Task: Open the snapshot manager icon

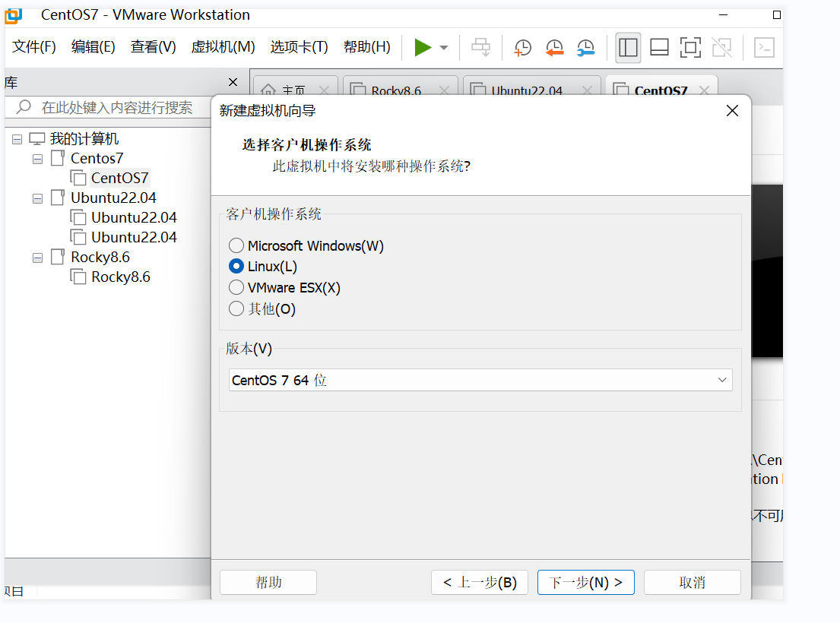Action: tap(585, 48)
